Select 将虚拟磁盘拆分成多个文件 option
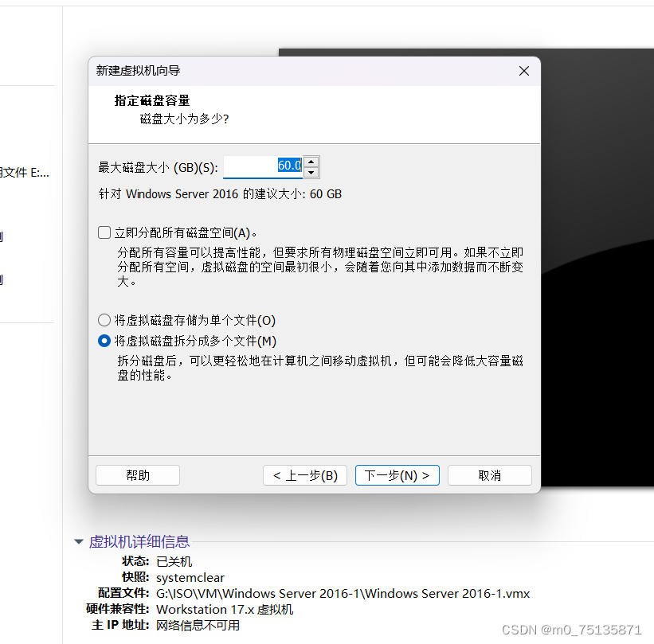The image size is (654, 644). 104,341
